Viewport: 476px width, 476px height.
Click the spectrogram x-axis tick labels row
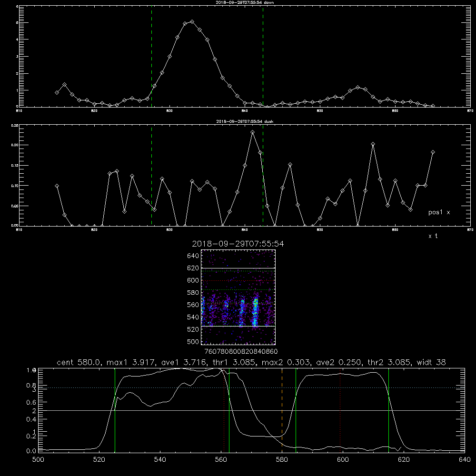[241, 351]
